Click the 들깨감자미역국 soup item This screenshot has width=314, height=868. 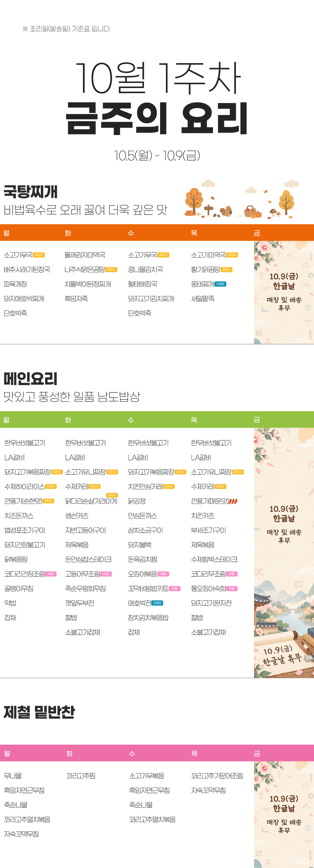[x=85, y=255]
